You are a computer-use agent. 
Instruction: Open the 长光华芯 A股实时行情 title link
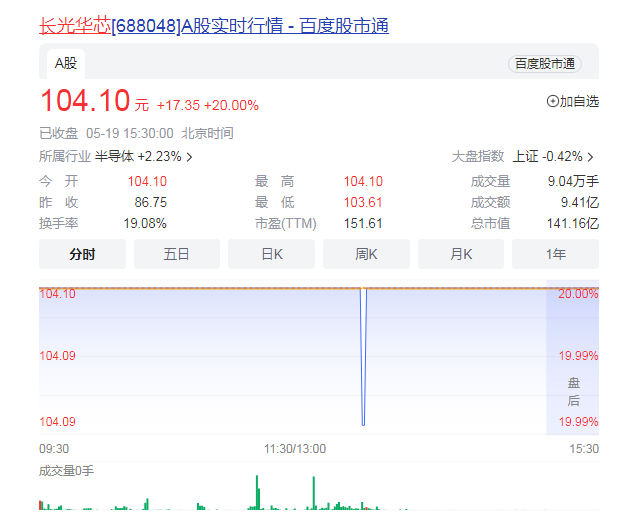[213, 25]
